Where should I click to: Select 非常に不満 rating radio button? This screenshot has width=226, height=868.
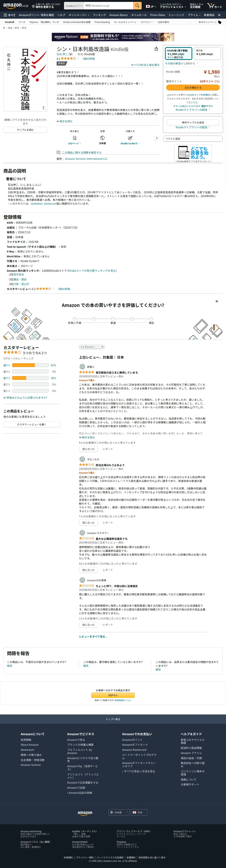pyautogui.click(x=74, y=319)
